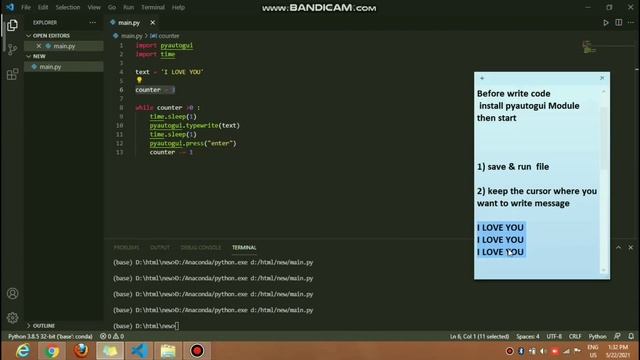640x360 pixels.
Task: Change indentation via Spaces: 4
Action: 528,337
